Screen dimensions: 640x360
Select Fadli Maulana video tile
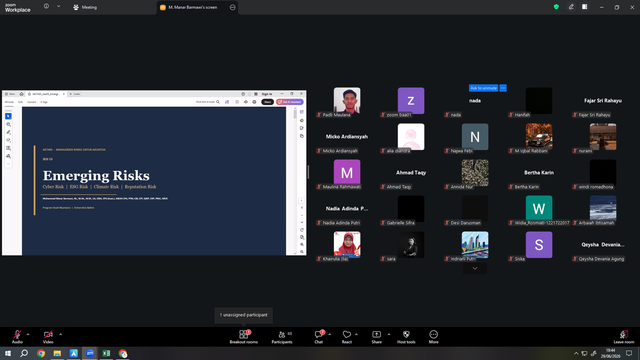coord(347,100)
